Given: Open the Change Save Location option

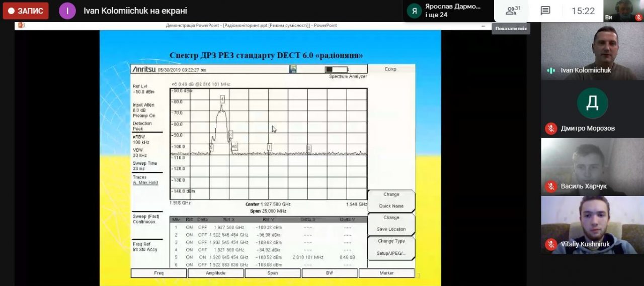Looking at the screenshot, I should [x=391, y=224].
